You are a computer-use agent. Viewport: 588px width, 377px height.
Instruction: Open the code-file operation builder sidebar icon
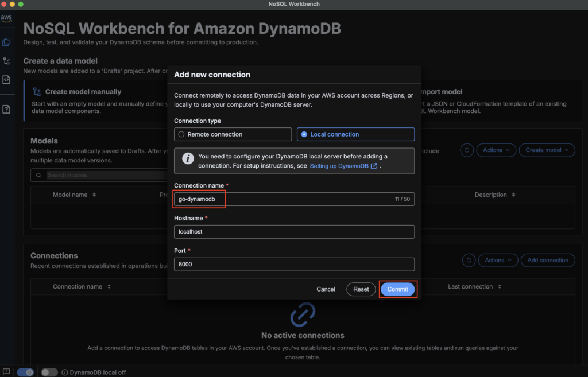click(x=6, y=80)
